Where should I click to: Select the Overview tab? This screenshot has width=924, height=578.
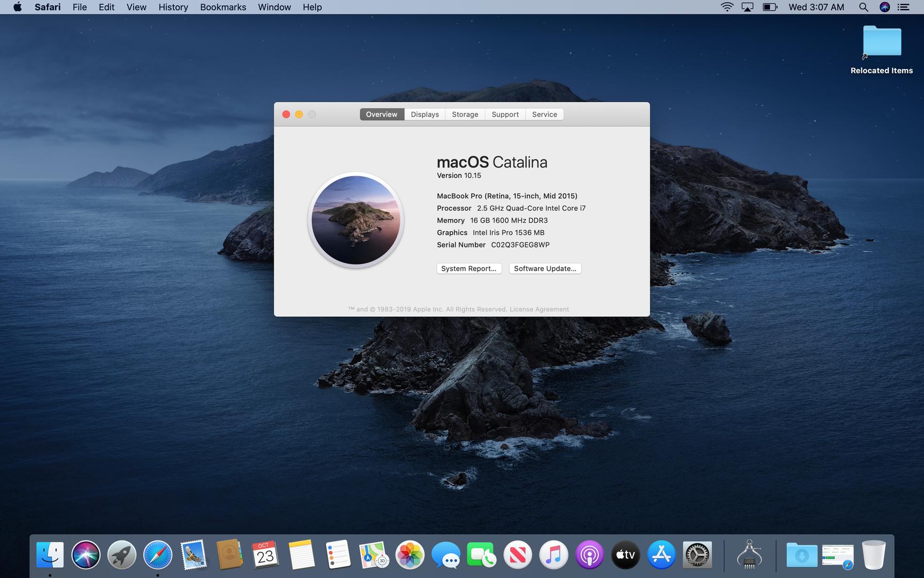coord(382,114)
